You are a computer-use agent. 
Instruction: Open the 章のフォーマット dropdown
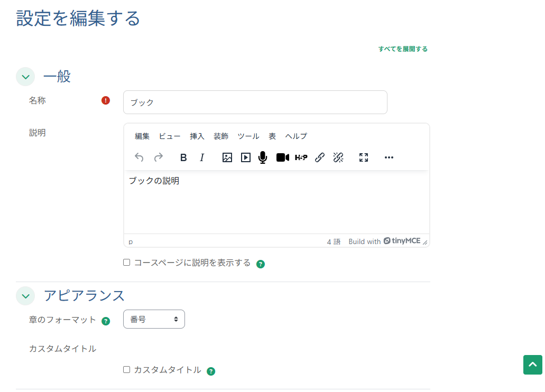click(154, 319)
